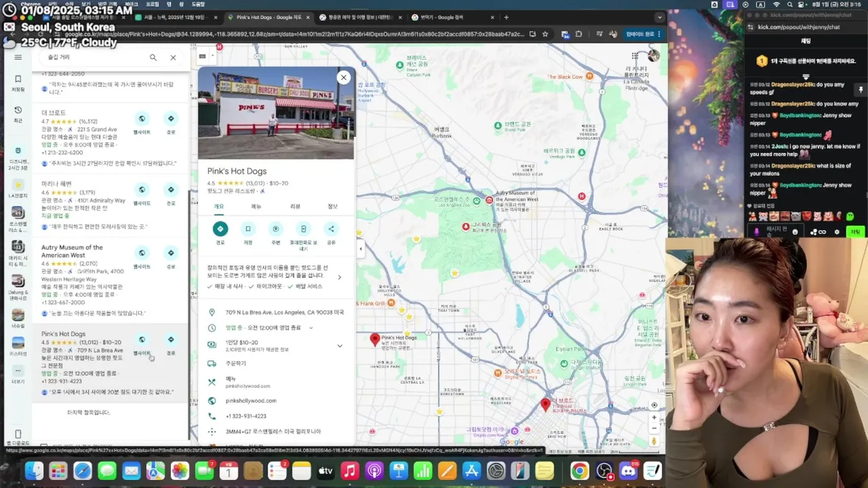868x488 pixels.
Task: Click Send to phone icon in Pink's panel
Action: (303, 229)
